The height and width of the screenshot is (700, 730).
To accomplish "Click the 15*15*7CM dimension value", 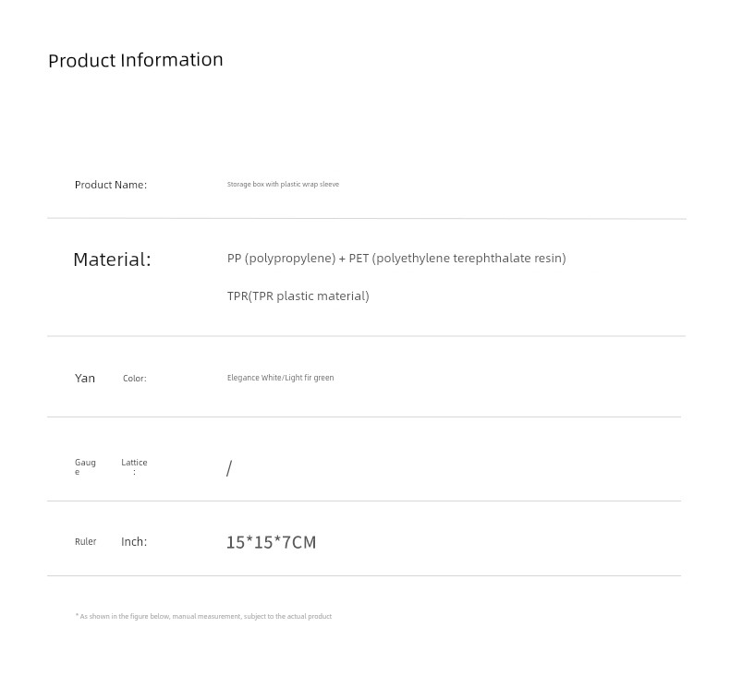I will click(272, 543).
